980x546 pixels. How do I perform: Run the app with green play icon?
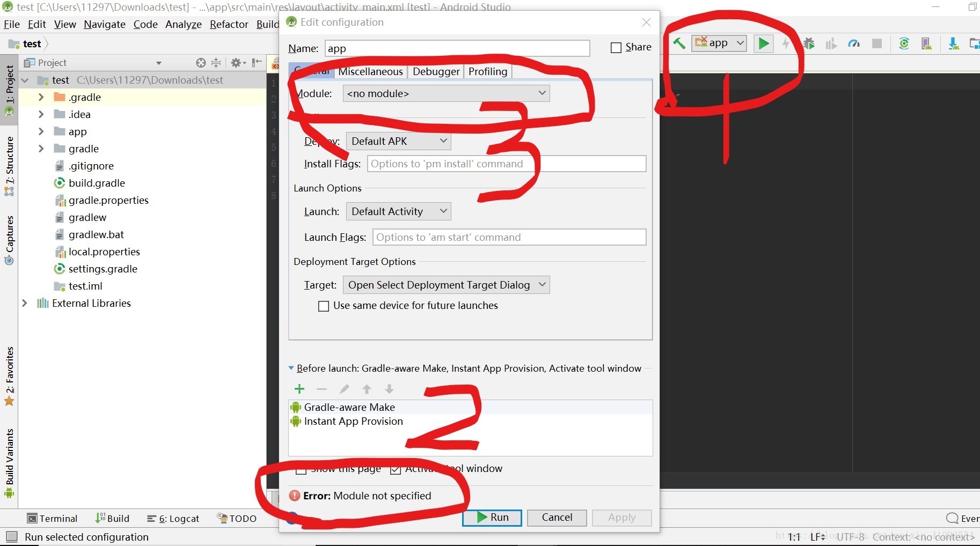coord(763,43)
